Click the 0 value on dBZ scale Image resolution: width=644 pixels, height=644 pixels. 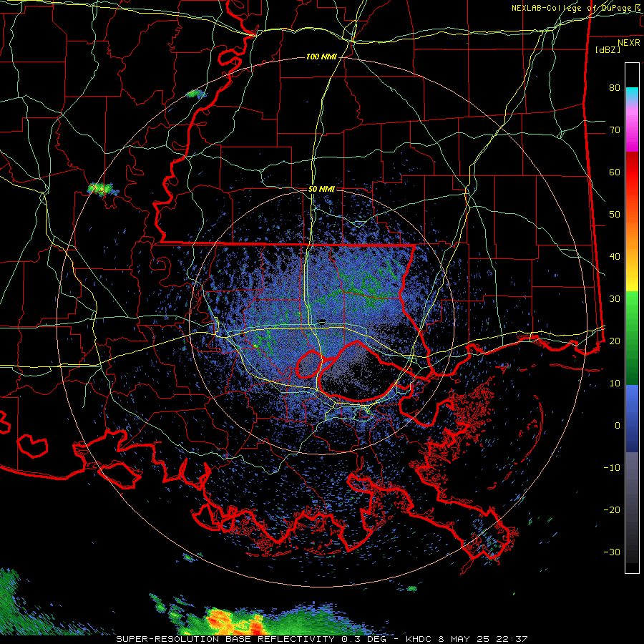tap(618, 426)
